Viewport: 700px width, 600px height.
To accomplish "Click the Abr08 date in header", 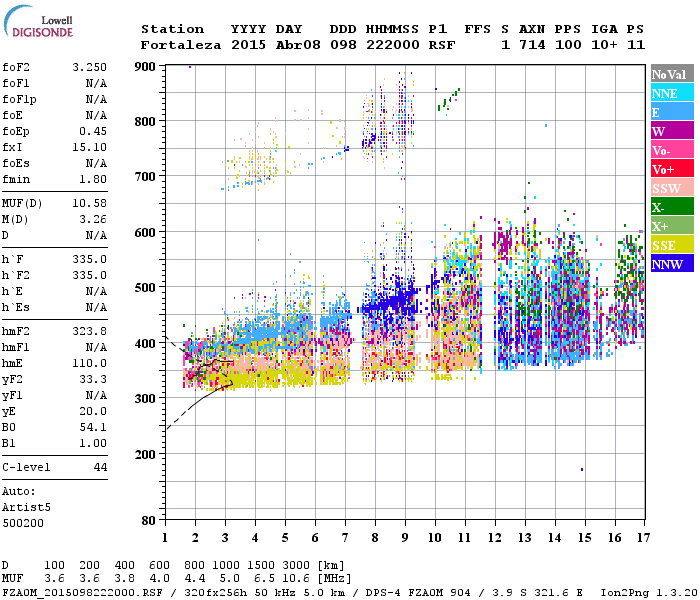I will coord(298,45).
